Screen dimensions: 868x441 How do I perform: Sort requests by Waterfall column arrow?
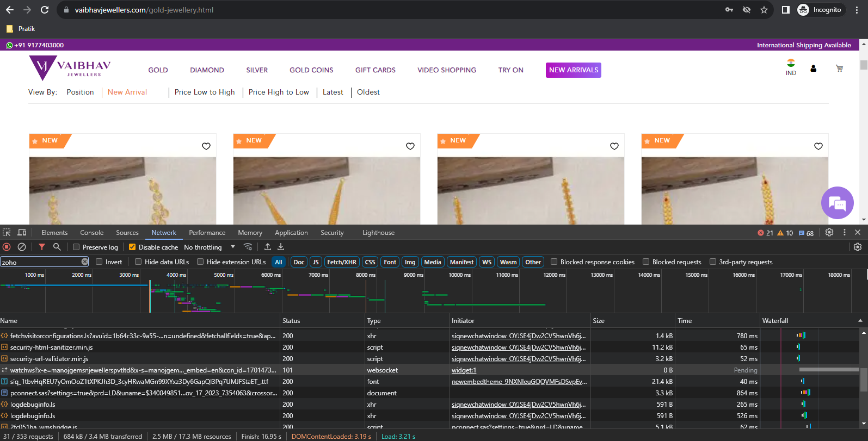click(860, 321)
